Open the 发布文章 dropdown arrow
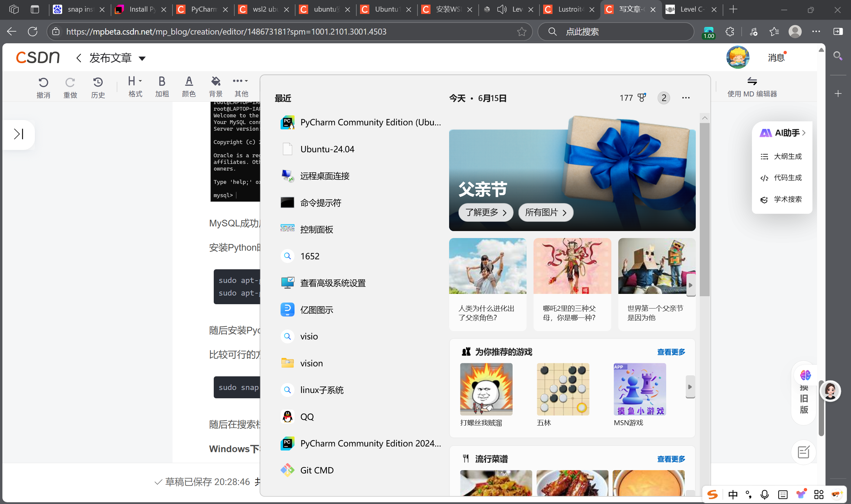The width and height of the screenshot is (851, 504). pos(142,59)
